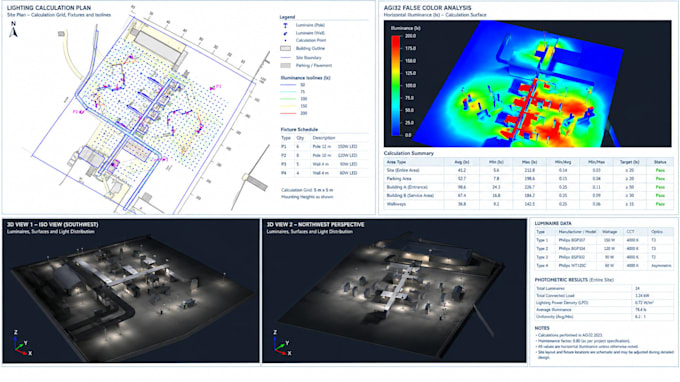
Task: Click the Average Illuminance result row
Action: click(605, 310)
